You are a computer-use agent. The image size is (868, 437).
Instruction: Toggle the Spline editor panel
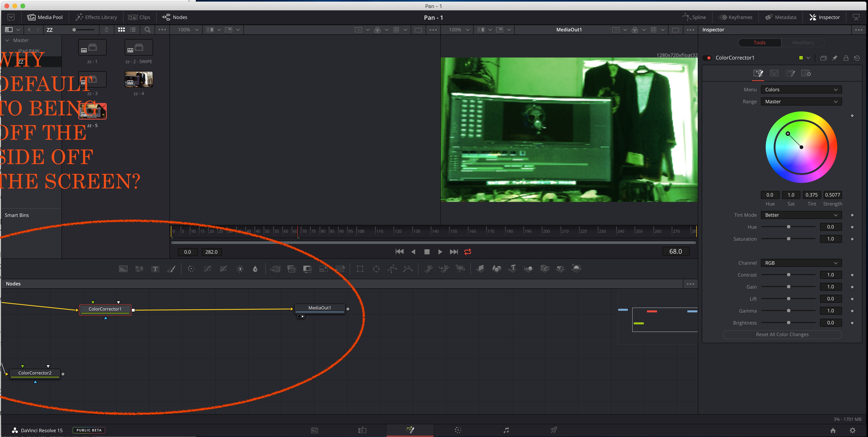tap(694, 17)
